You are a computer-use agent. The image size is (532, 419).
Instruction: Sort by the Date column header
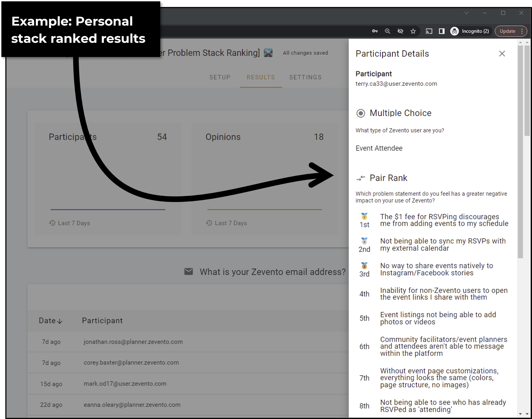coord(51,321)
